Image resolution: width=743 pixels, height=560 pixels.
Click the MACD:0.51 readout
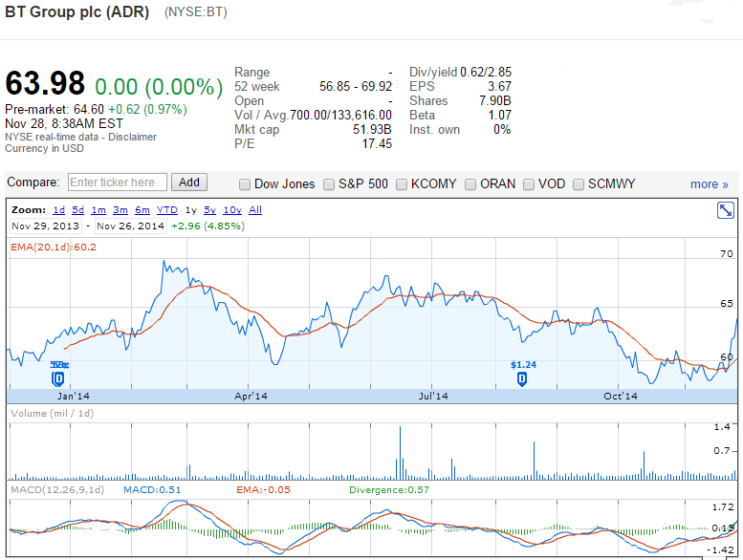152,490
